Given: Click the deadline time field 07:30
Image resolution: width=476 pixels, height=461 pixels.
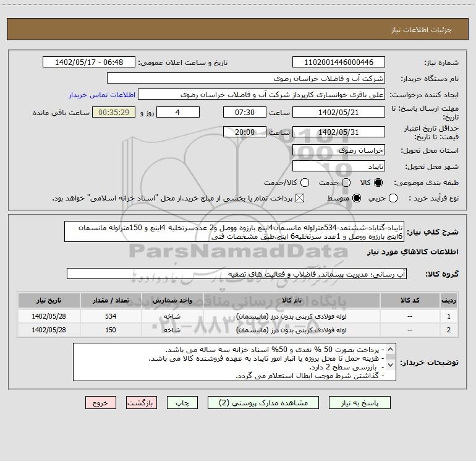Looking at the screenshot, I should point(245,113).
